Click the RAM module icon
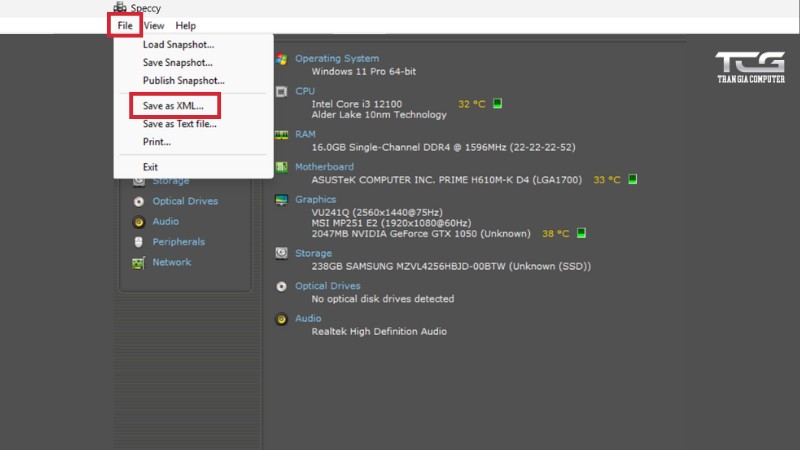800x450 pixels. [x=282, y=134]
